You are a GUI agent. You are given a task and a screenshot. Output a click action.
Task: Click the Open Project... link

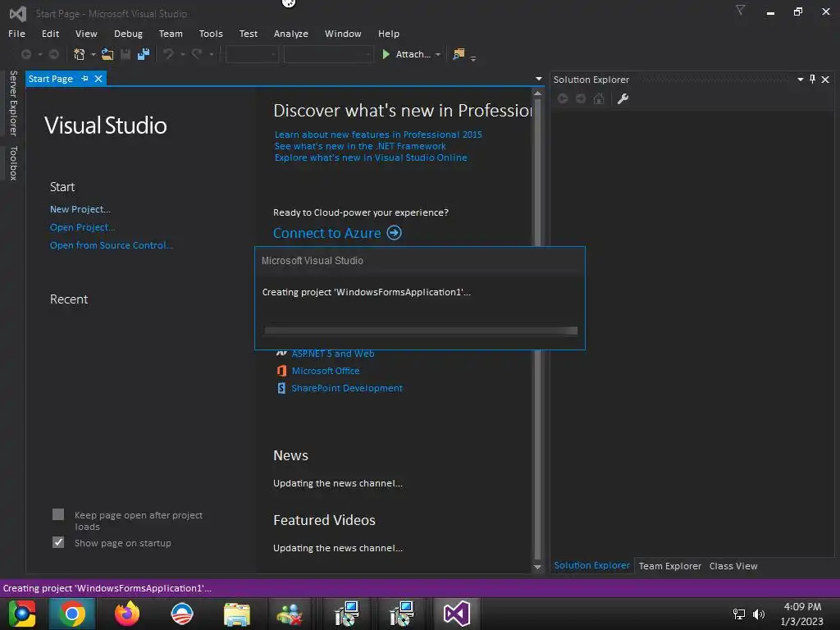(x=83, y=227)
